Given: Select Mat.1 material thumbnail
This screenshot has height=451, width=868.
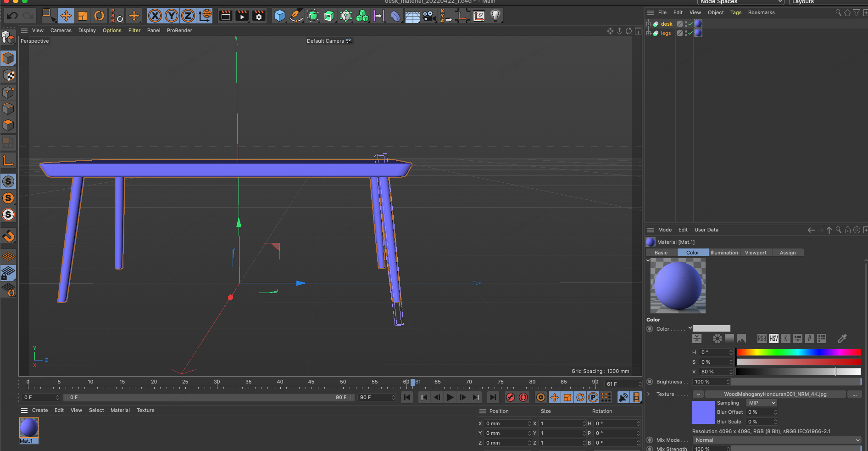Looking at the screenshot, I should click(29, 428).
